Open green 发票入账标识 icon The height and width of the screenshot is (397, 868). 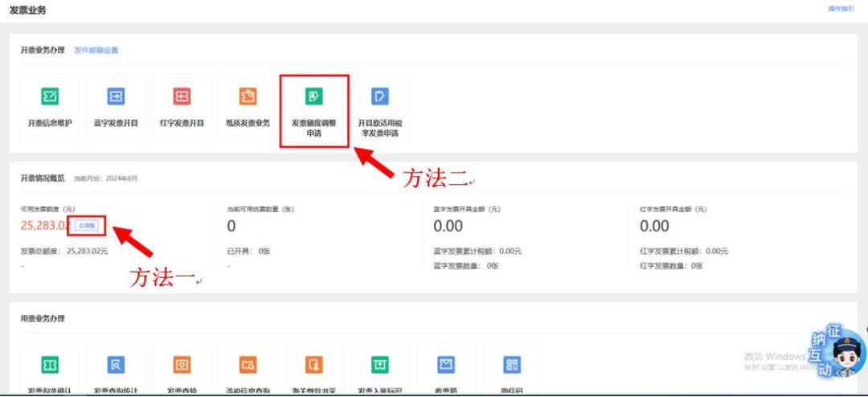point(379,365)
